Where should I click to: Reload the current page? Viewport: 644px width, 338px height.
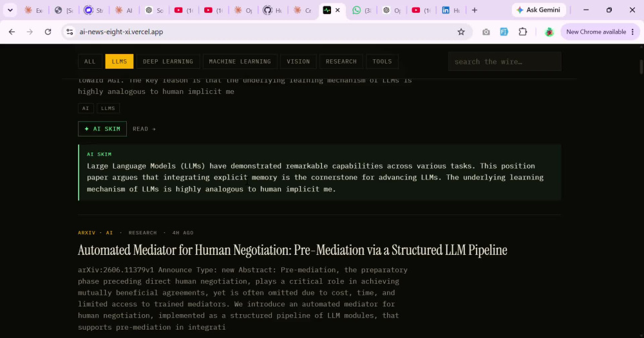tap(48, 32)
